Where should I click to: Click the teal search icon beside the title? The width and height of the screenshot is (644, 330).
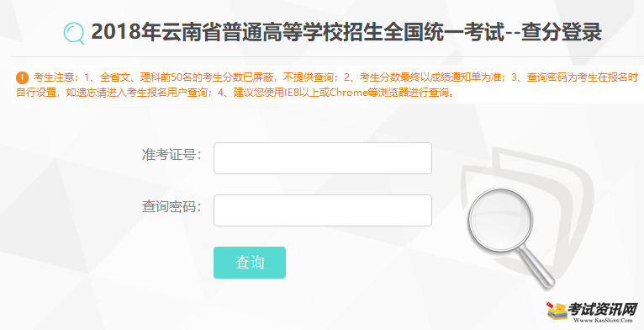74,34
